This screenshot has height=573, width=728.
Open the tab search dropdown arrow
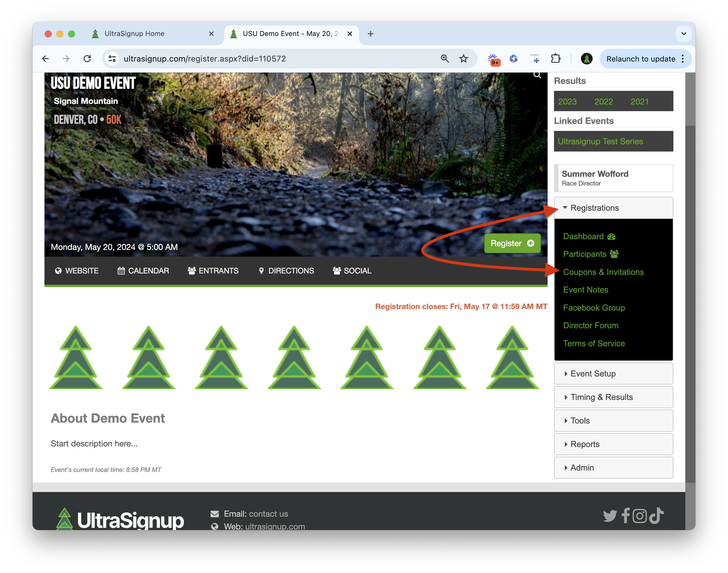pos(684,34)
